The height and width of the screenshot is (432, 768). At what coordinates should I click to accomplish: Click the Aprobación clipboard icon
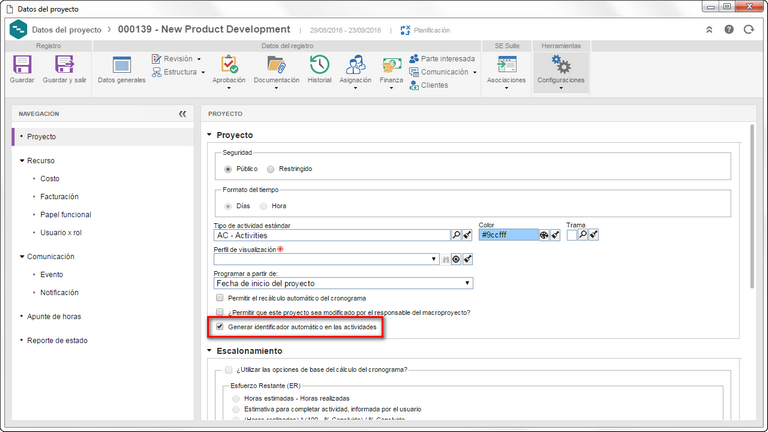[229, 65]
